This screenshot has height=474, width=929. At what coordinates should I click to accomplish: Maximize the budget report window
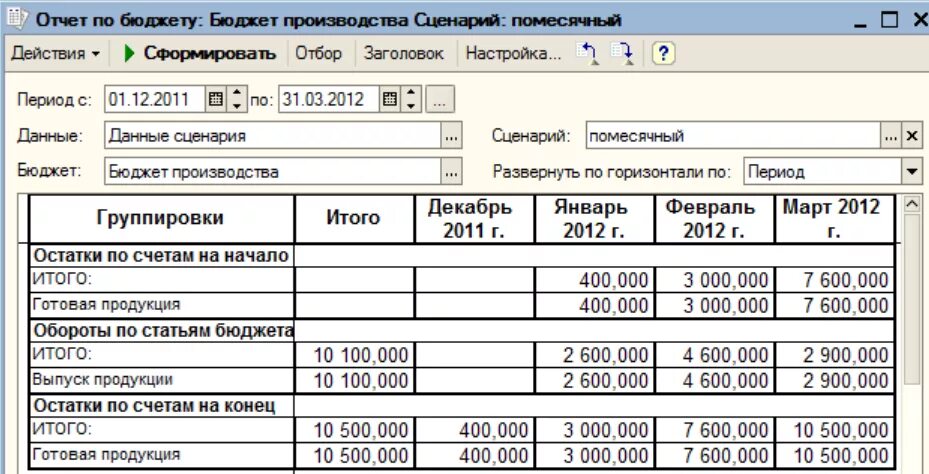(889, 20)
